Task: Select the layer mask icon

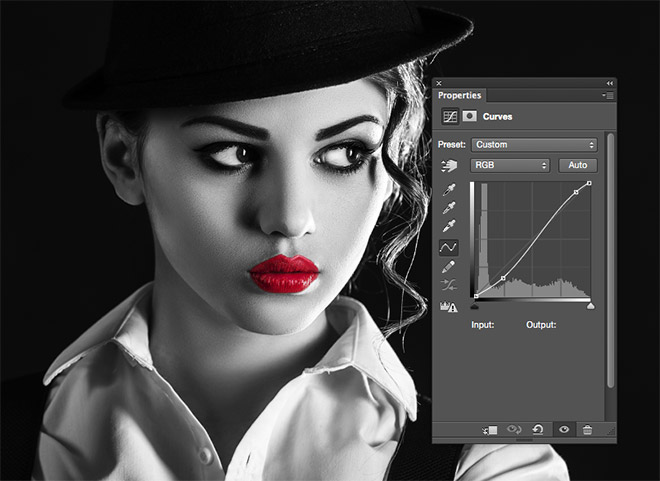Action: [x=469, y=116]
